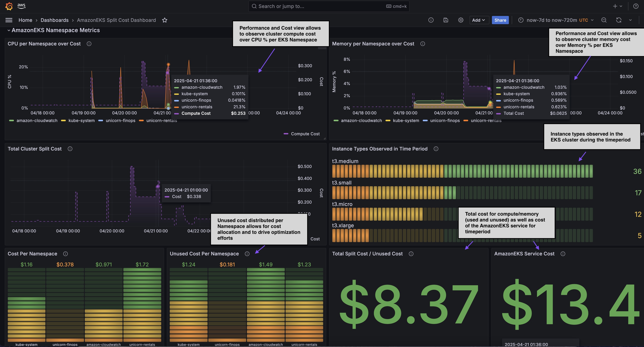Click the clock icon of time picker

point(521,20)
